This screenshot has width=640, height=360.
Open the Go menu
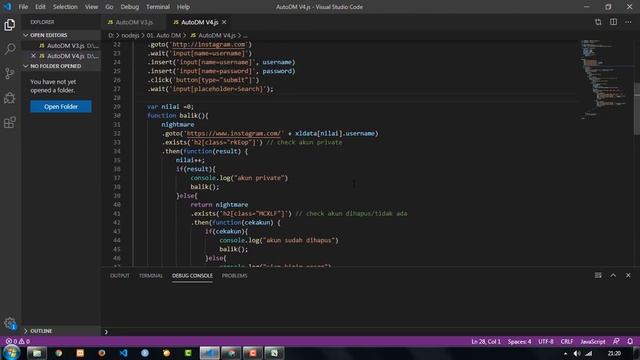pos(109,7)
